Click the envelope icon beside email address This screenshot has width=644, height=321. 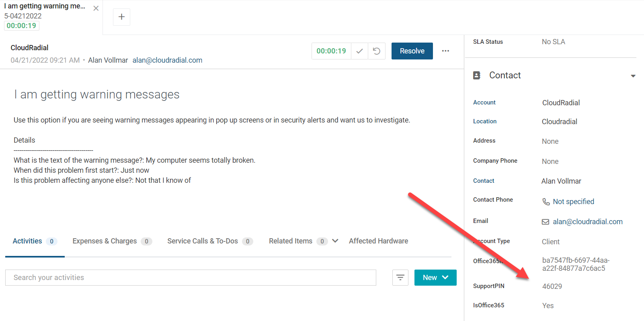click(546, 222)
